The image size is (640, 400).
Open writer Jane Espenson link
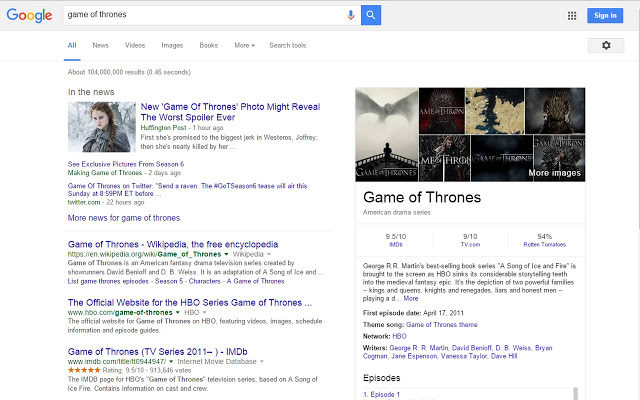pyautogui.click(x=414, y=356)
